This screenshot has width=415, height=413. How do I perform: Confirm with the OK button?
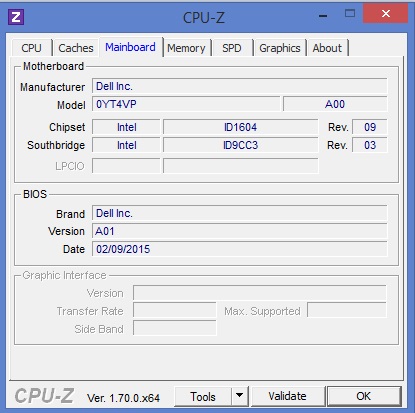coord(364,396)
